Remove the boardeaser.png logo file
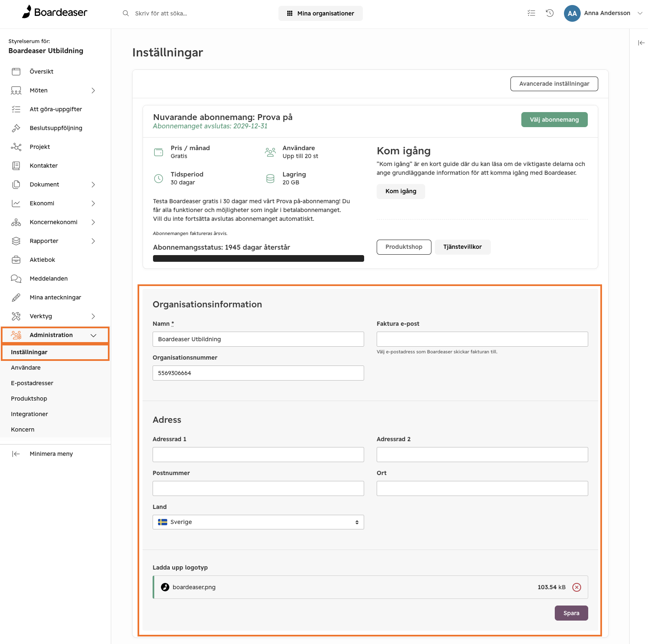The image size is (648, 644). click(x=577, y=587)
